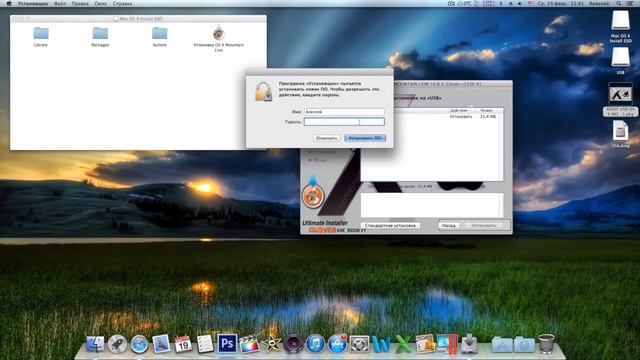
Task: Open the Mail stamp icon in Dock
Action: click(x=161, y=344)
